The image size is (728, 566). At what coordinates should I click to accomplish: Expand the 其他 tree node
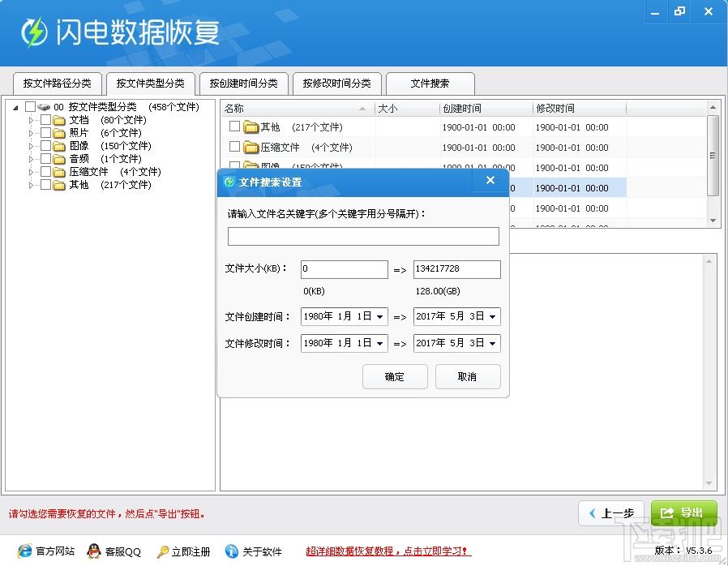click(31, 185)
